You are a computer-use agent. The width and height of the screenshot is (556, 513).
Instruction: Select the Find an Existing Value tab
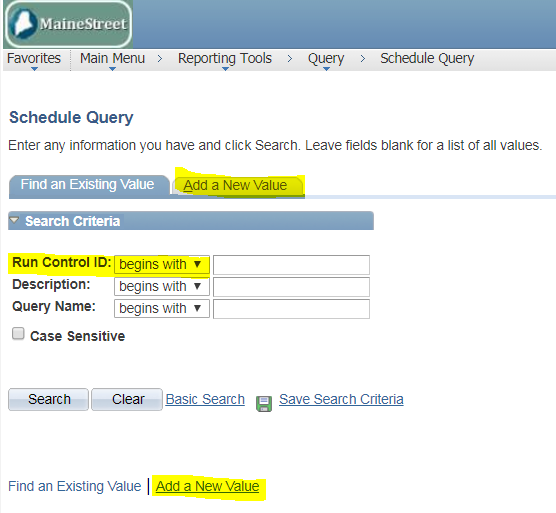click(x=88, y=185)
